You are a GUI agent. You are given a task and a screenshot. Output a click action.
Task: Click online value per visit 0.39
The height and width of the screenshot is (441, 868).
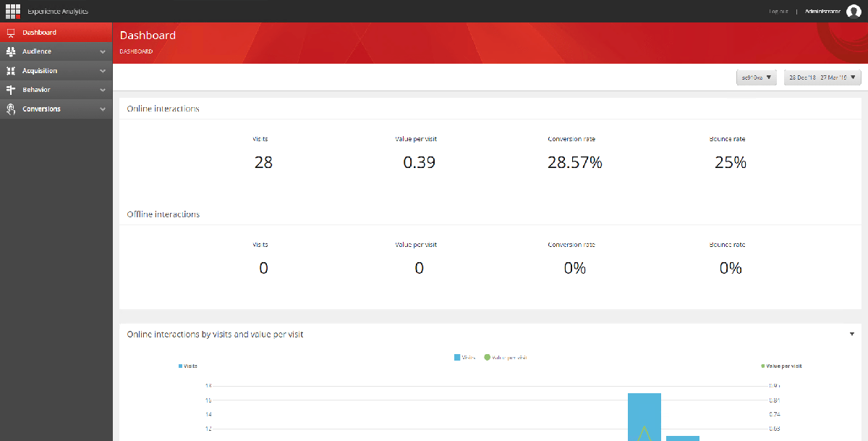(420, 162)
